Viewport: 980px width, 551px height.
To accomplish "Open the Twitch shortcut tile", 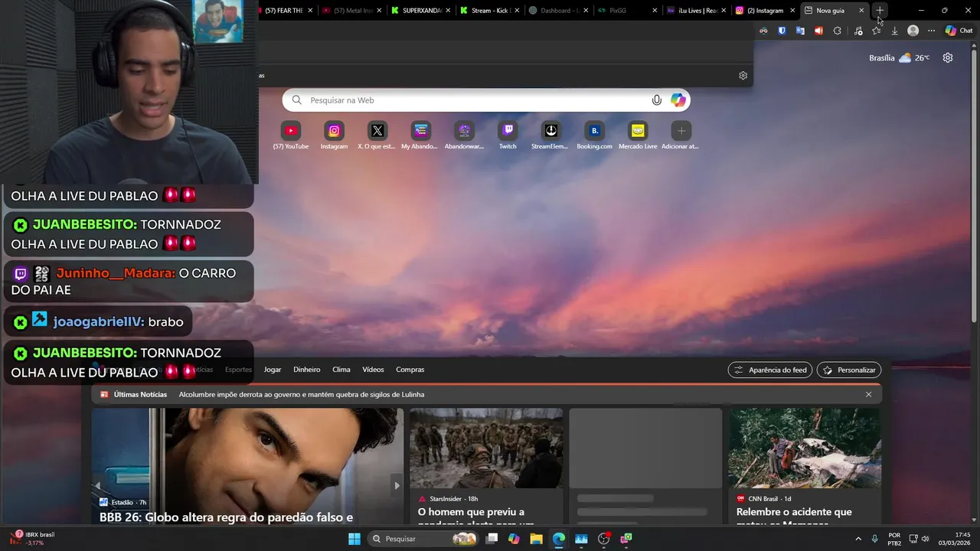I will [x=508, y=131].
